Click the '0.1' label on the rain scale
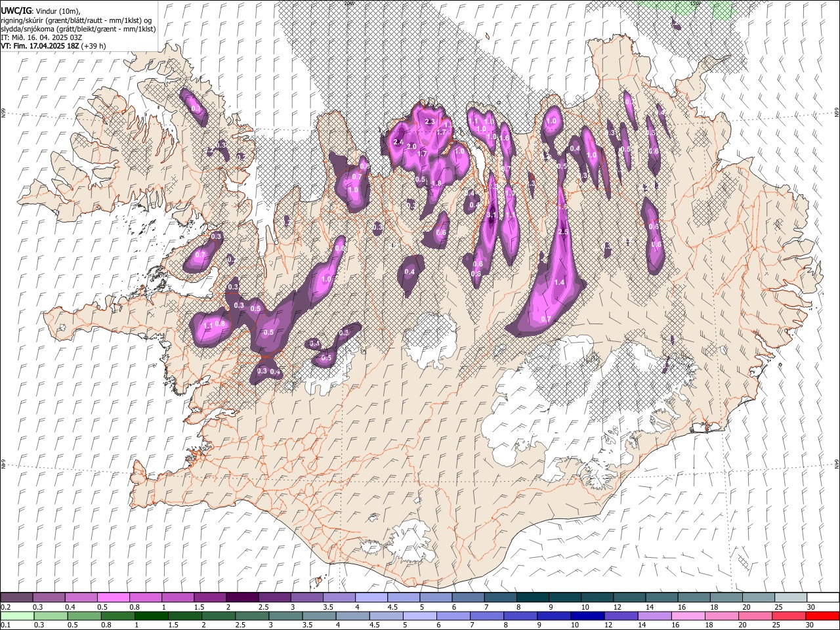This screenshot has height=630, width=840. (x=6, y=625)
